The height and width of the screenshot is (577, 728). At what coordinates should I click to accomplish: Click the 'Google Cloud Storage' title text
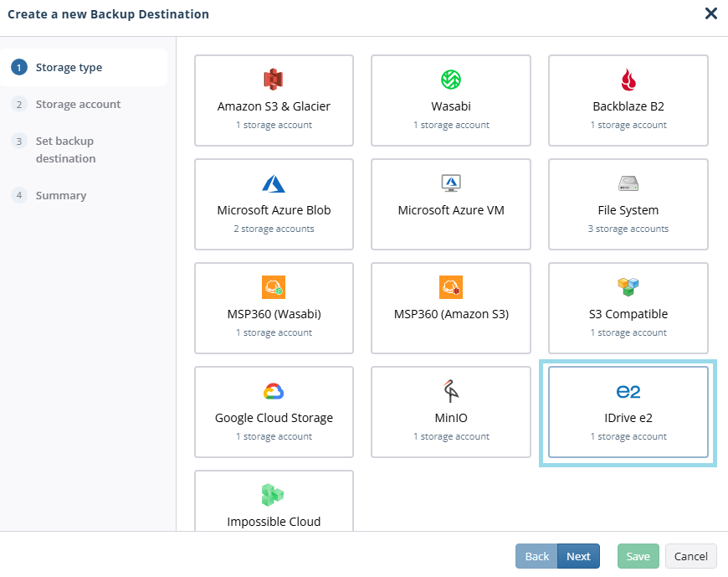274,418
